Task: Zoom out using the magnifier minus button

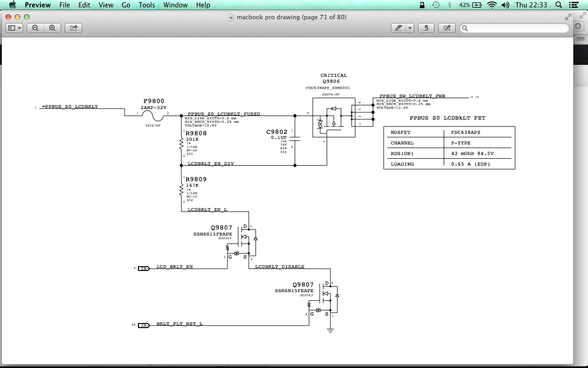Action: click(35, 28)
